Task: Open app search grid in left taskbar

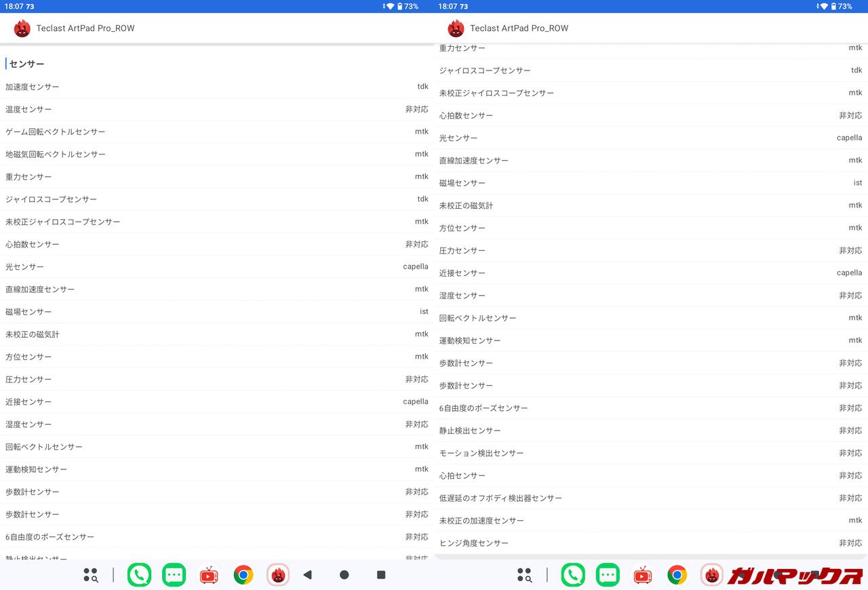Action: pyautogui.click(x=91, y=575)
